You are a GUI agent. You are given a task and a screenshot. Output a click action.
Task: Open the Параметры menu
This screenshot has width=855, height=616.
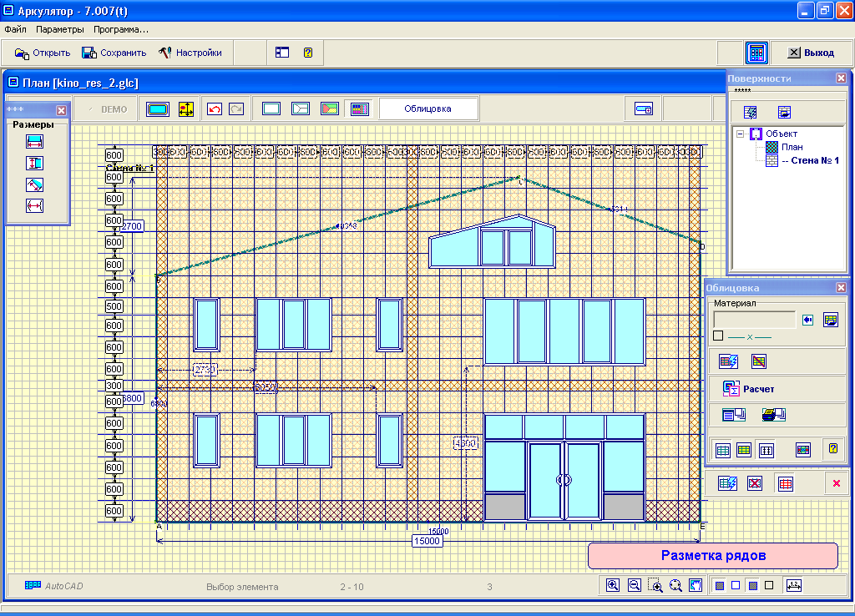pyautogui.click(x=60, y=29)
